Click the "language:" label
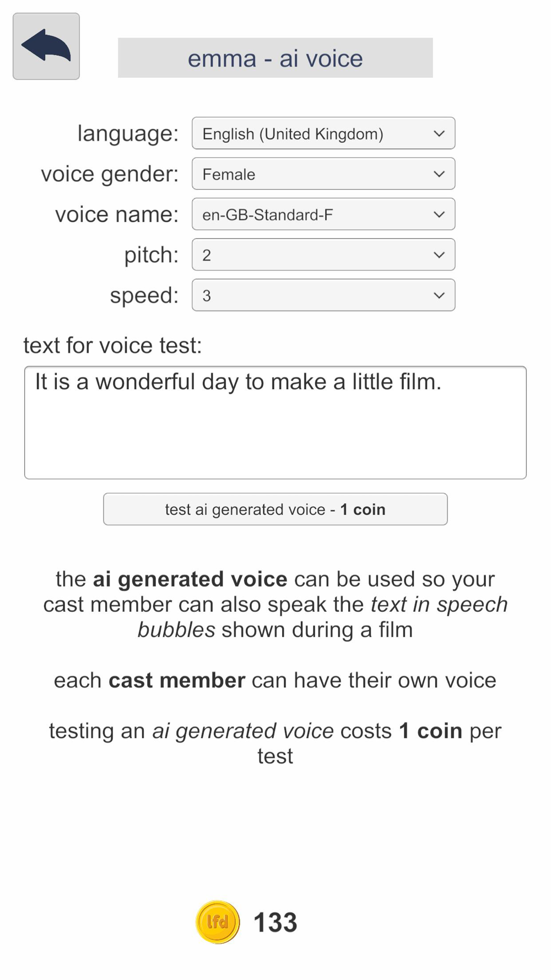This screenshot has height=980, width=551. pos(128,133)
